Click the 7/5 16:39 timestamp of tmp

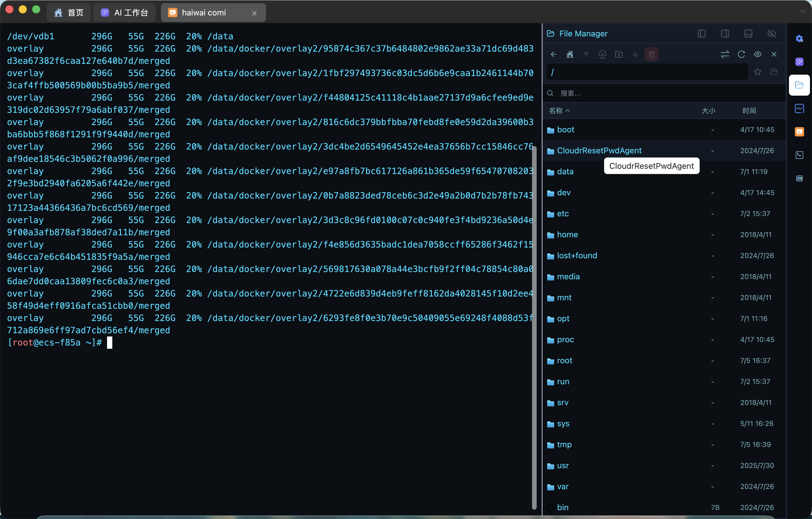pos(755,445)
